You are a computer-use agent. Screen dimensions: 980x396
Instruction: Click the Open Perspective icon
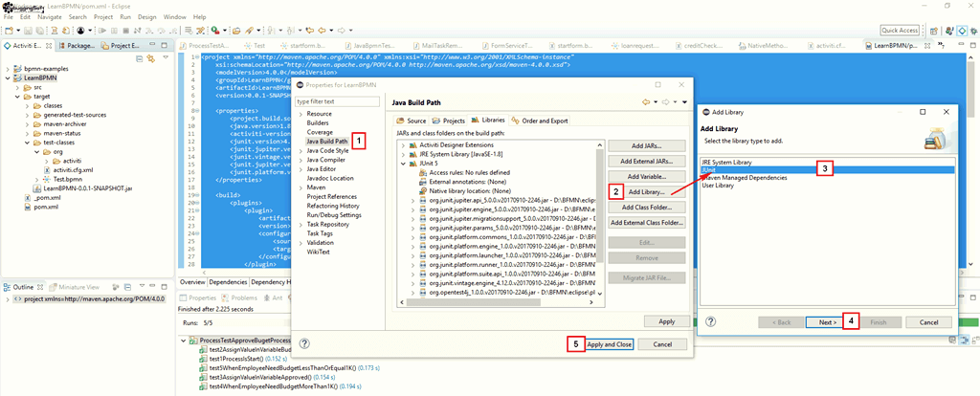tap(934, 30)
